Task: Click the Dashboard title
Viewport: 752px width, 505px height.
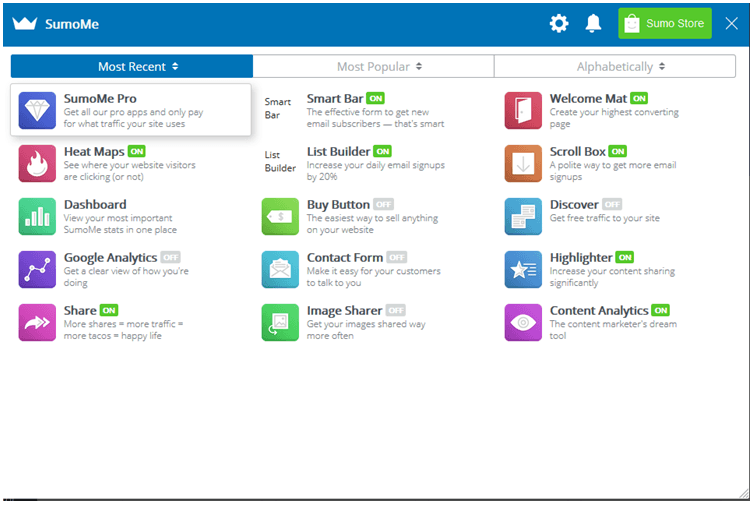Action: tap(95, 204)
